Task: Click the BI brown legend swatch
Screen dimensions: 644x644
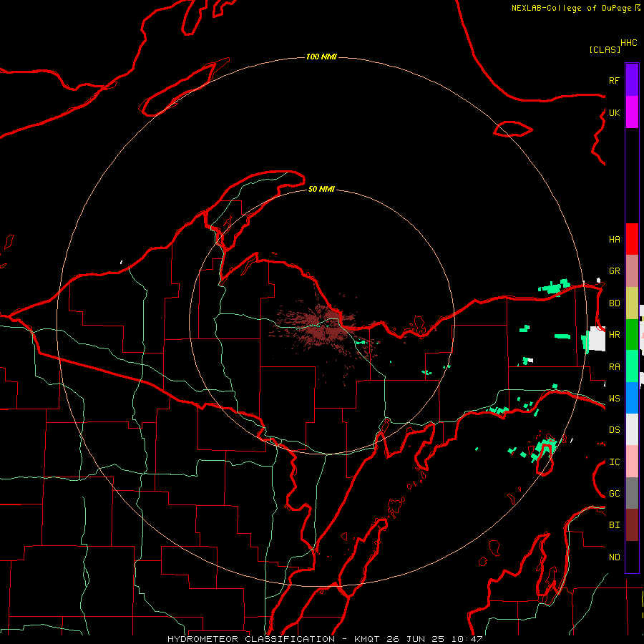Action: [632, 525]
